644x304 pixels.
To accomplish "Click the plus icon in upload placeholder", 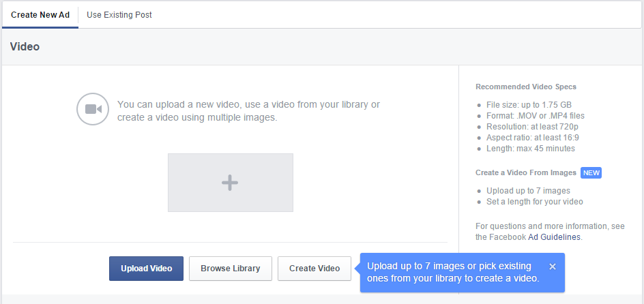I will click(x=230, y=182).
